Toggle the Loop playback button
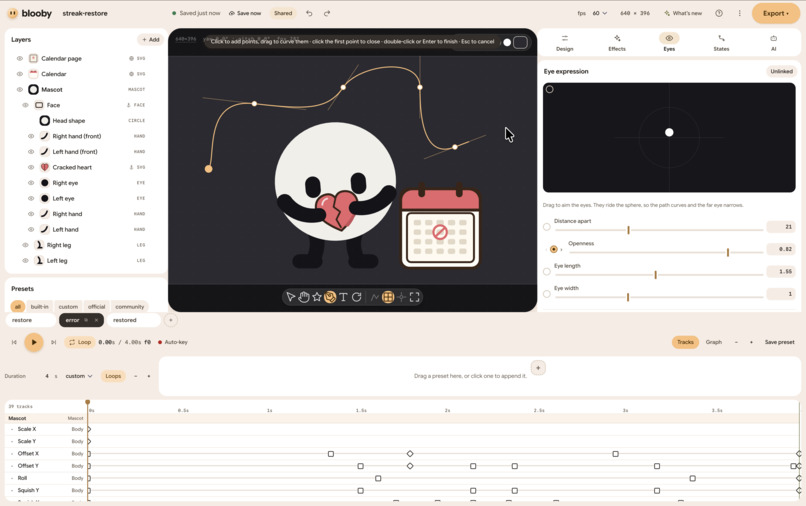The height and width of the screenshot is (506, 806). pyautogui.click(x=80, y=342)
